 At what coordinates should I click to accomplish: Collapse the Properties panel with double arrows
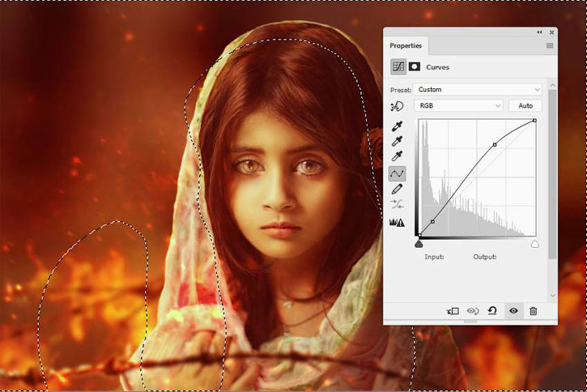(539, 32)
